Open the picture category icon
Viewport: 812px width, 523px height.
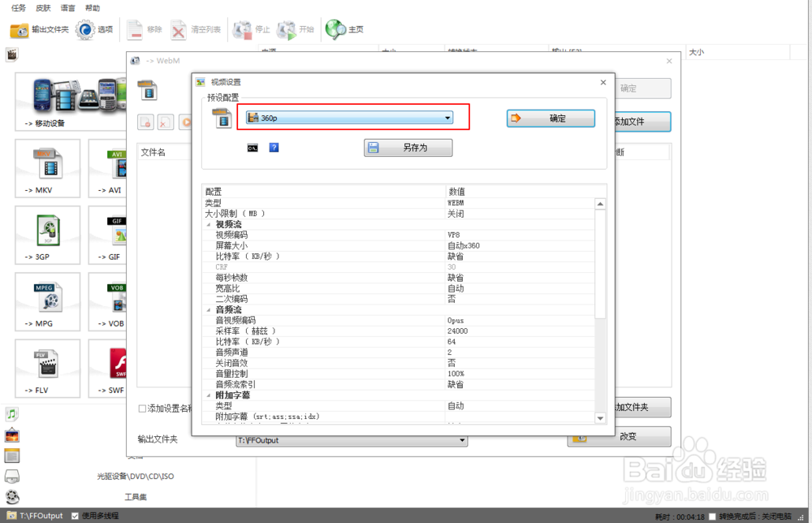(x=12, y=435)
